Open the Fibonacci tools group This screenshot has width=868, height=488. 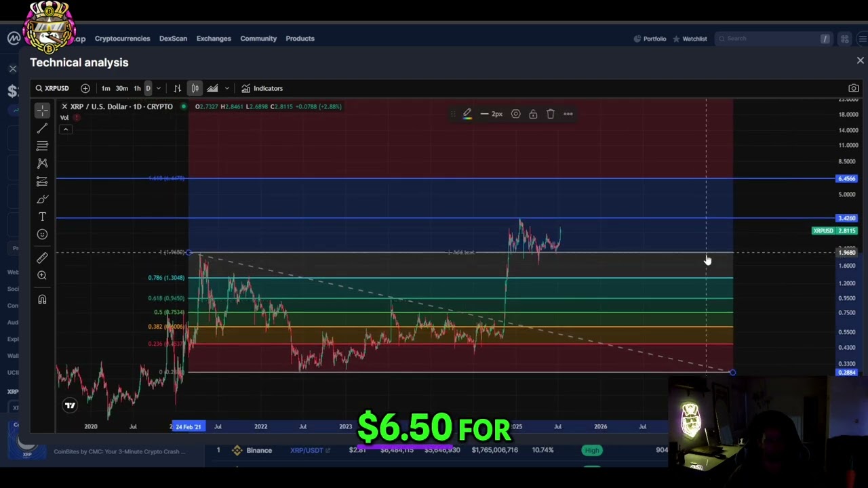[x=42, y=146]
